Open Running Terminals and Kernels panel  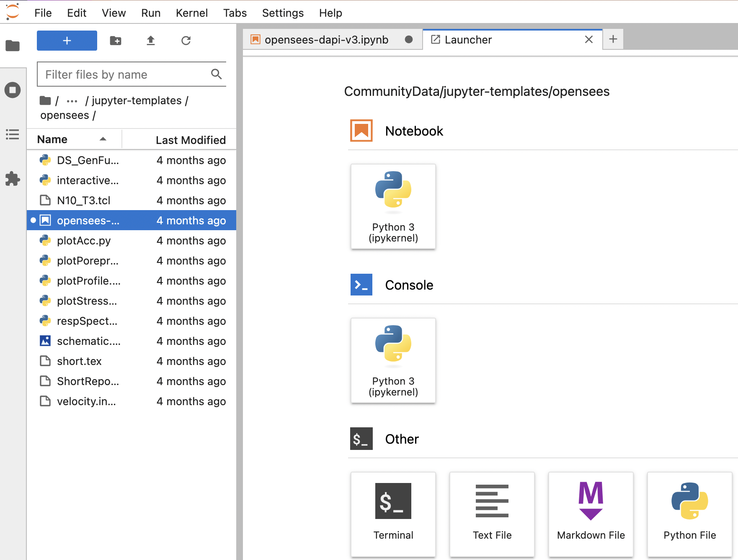(13, 90)
